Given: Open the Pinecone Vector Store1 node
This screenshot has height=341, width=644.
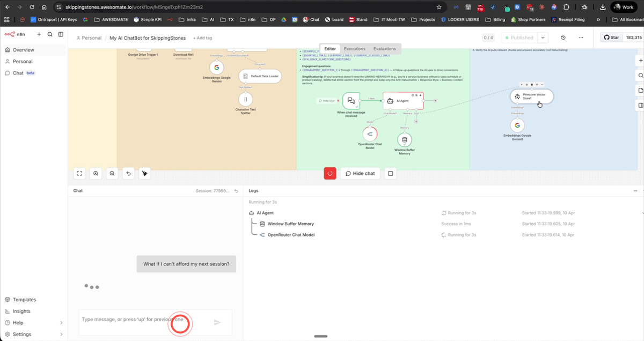Looking at the screenshot, I should coord(531,97).
